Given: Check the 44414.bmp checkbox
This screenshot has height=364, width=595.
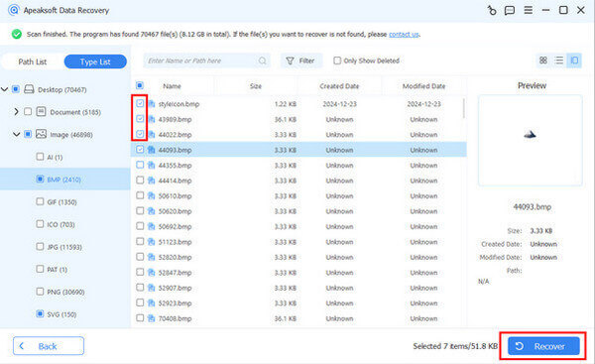Looking at the screenshot, I should pos(140,180).
